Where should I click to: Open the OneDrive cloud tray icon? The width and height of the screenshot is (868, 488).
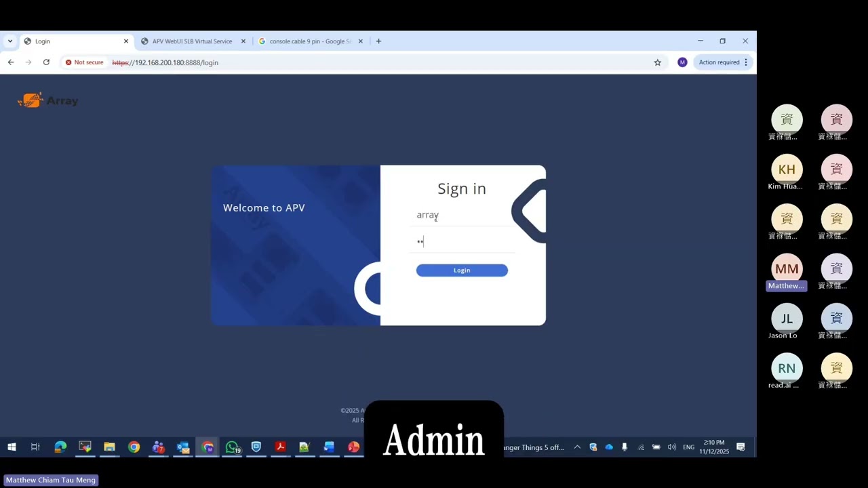pos(609,447)
